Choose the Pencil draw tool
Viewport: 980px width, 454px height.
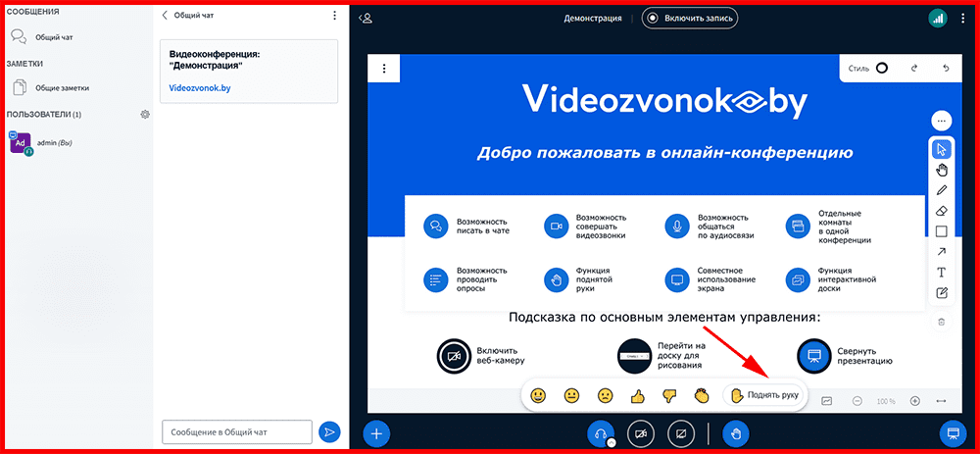941,190
